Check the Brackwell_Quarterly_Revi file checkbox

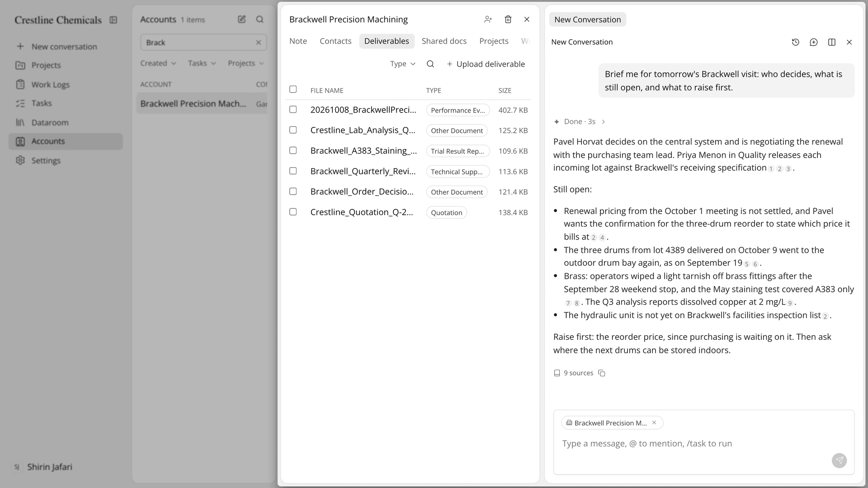(x=293, y=171)
